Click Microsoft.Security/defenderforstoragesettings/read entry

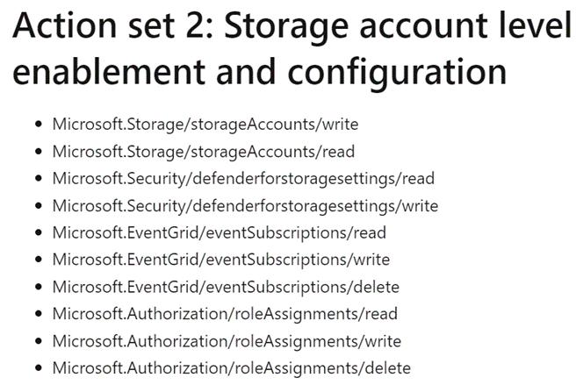coord(243,178)
